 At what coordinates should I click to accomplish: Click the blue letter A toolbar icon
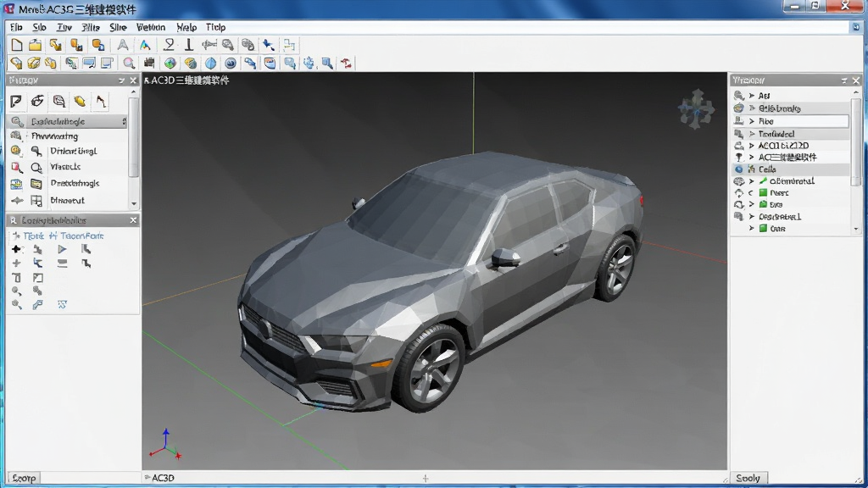coord(144,45)
